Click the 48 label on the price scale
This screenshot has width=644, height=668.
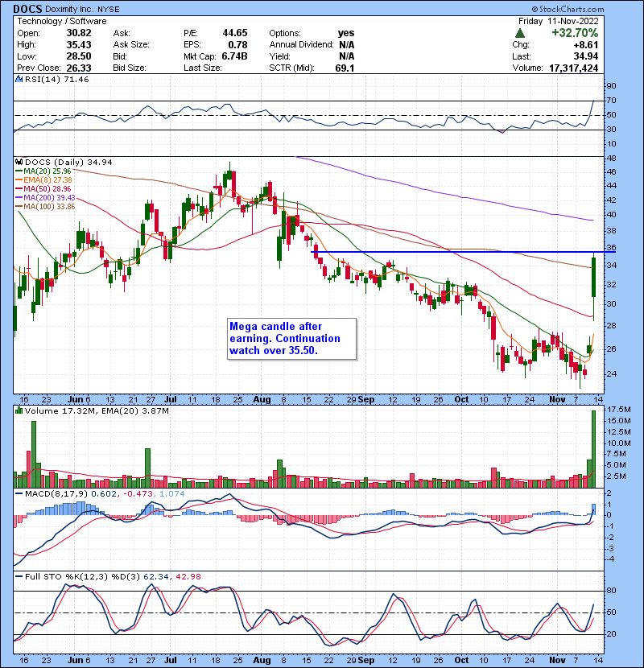click(611, 158)
